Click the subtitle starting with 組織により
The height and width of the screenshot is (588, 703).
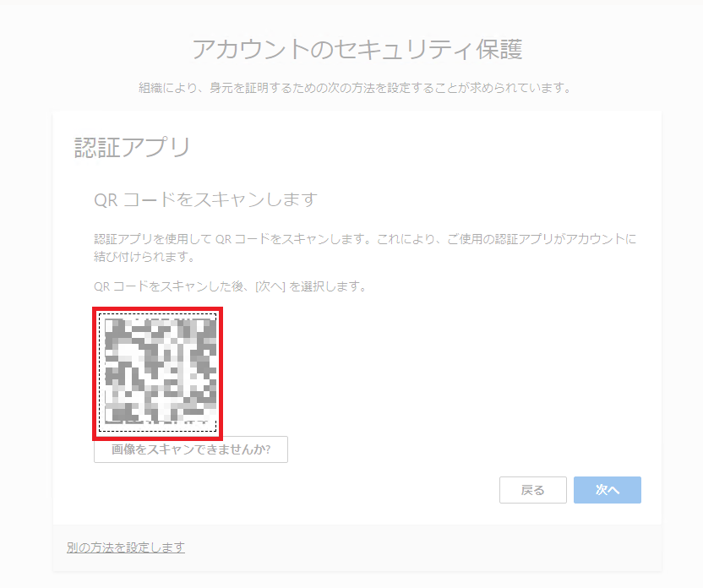click(355, 88)
